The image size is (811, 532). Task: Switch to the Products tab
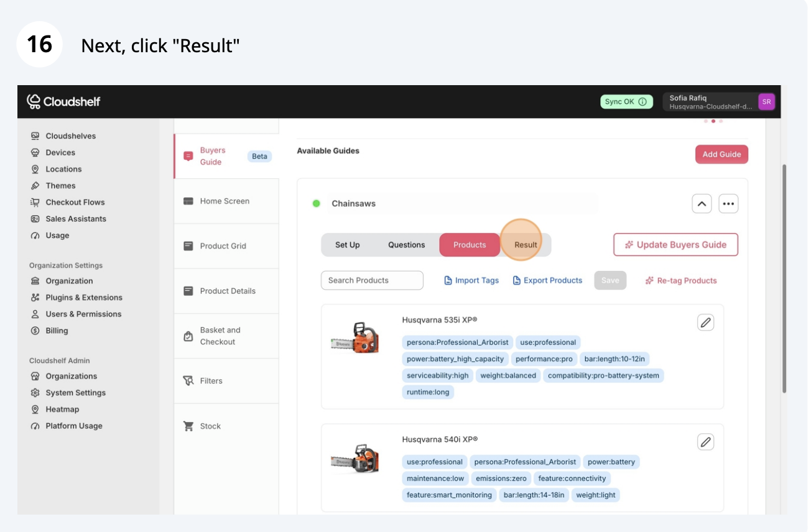click(x=470, y=245)
